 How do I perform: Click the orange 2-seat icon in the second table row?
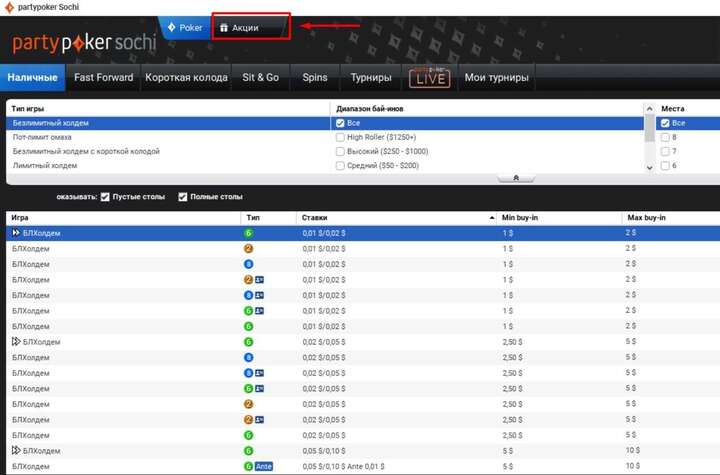[248, 249]
